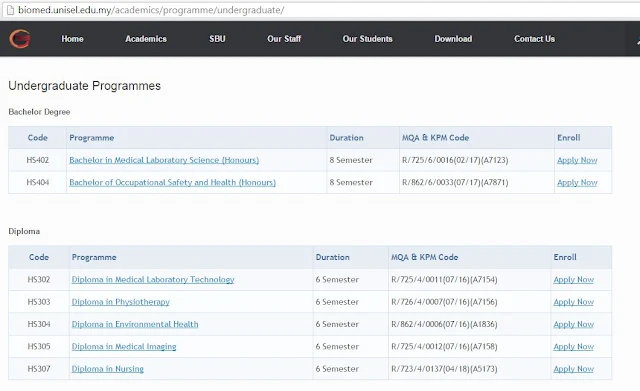Go to Our Staff page

point(284,39)
